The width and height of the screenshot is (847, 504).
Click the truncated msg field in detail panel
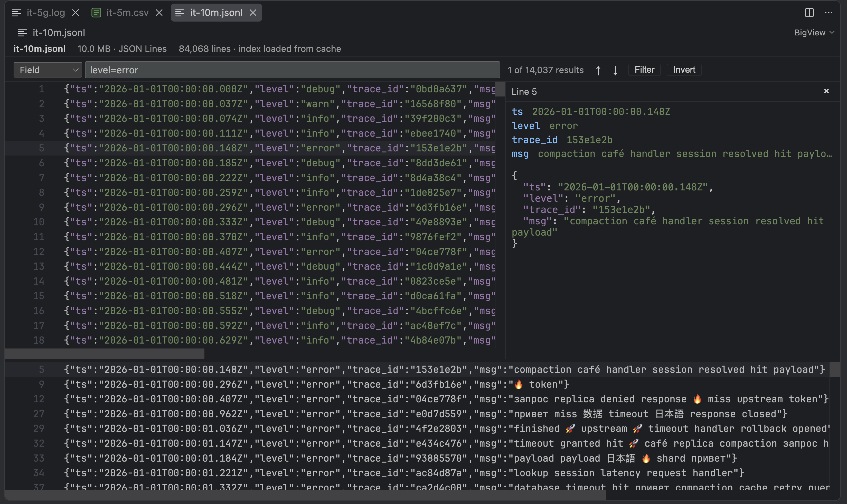pos(685,154)
